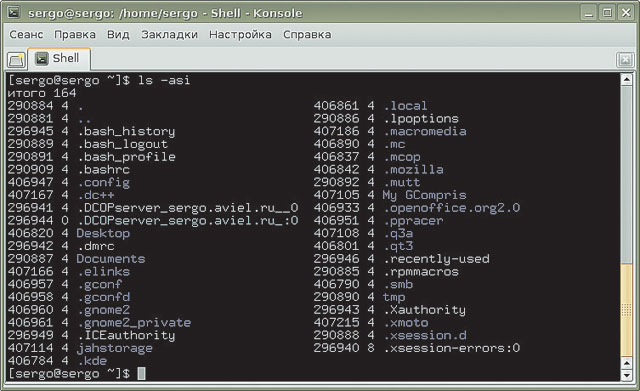Image resolution: width=640 pixels, height=391 pixels.
Task: Click the scroll-up arrow just above bottom arrow
Action: (x=626, y=363)
